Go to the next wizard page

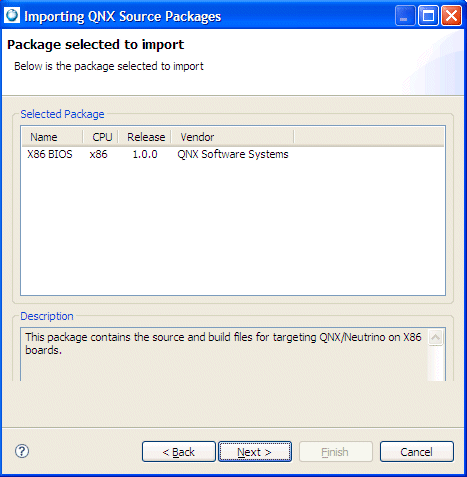(x=255, y=452)
